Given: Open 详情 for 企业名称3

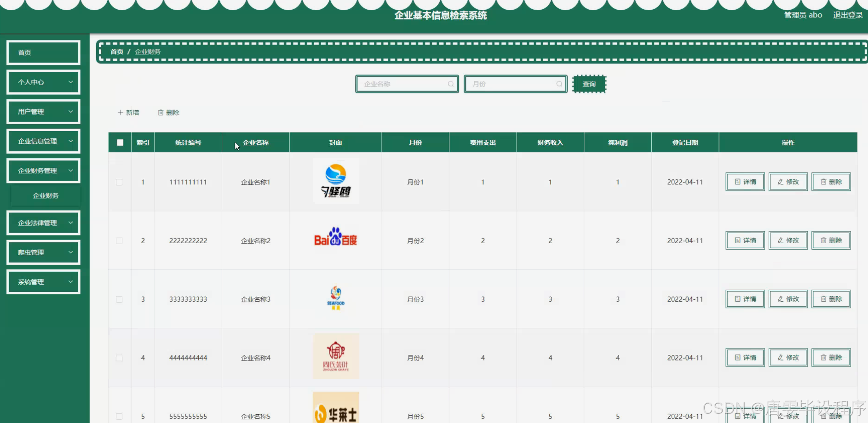Looking at the screenshot, I should 745,299.
